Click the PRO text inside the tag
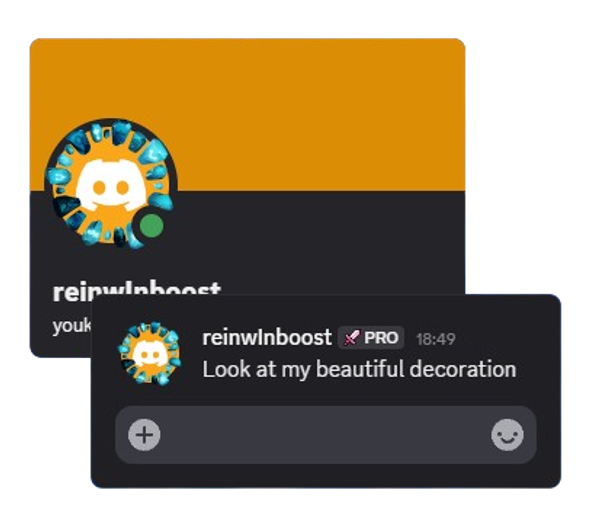Screen dimensions: 600x510 381,338
